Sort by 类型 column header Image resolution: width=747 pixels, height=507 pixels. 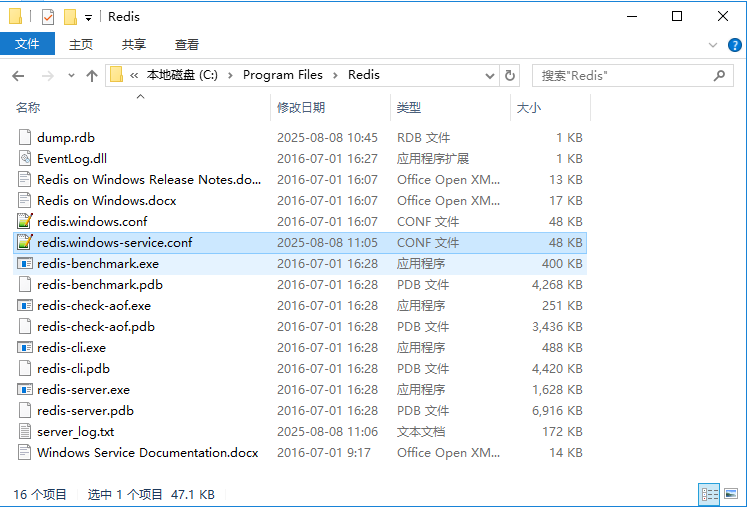tap(450, 107)
